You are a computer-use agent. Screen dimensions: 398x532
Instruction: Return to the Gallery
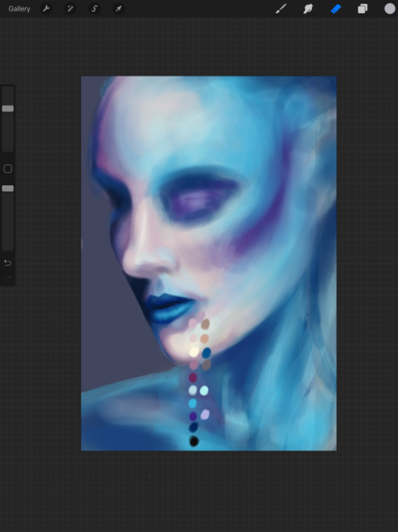coord(19,9)
